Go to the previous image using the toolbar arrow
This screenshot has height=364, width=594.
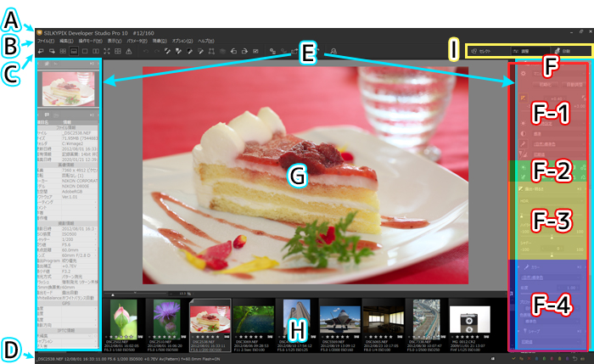click(41, 51)
